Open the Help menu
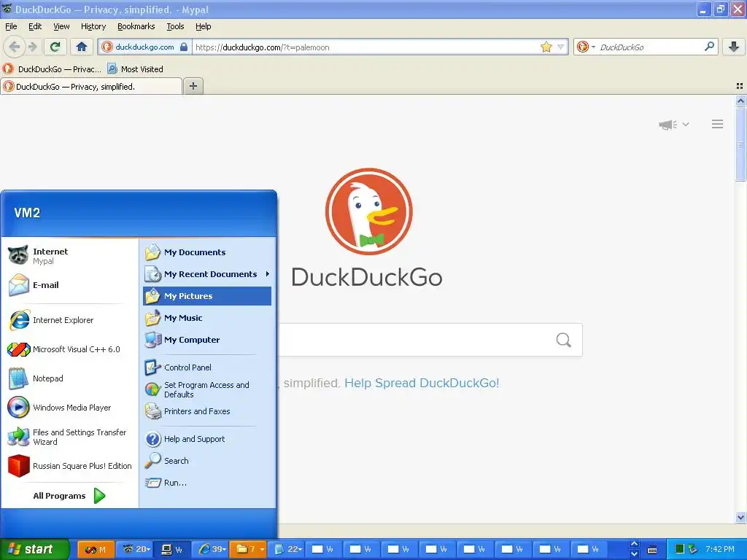This screenshot has width=747, height=560. click(x=203, y=26)
